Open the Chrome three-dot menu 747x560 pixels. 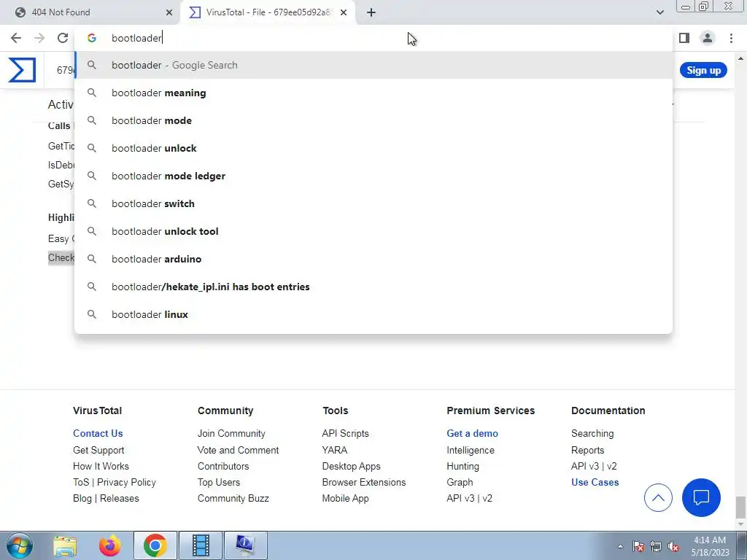pyautogui.click(x=731, y=38)
